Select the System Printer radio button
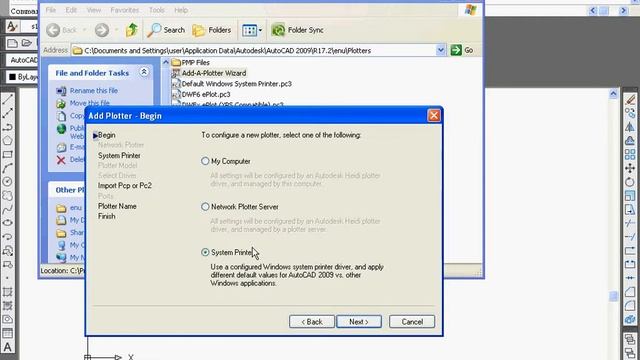 point(205,252)
